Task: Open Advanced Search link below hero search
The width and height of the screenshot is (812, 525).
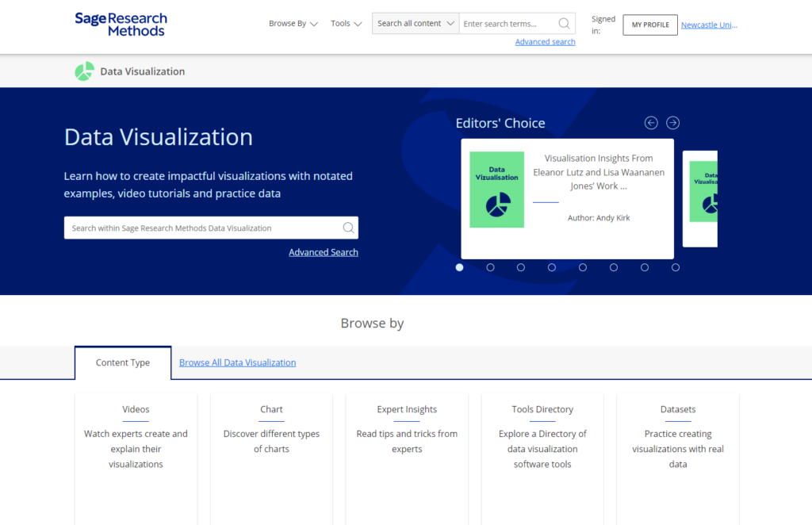Action: (324, 252)
